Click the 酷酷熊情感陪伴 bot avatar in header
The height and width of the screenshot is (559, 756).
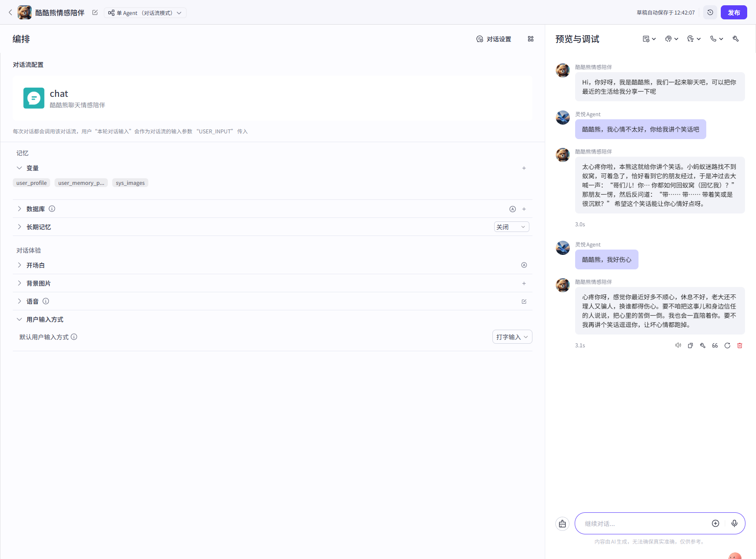tap(25, 12)
